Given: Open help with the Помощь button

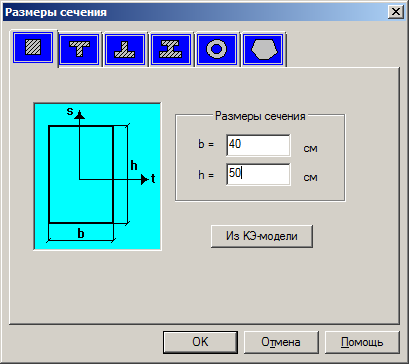Looking at the screenshot, I should point(362,342).
